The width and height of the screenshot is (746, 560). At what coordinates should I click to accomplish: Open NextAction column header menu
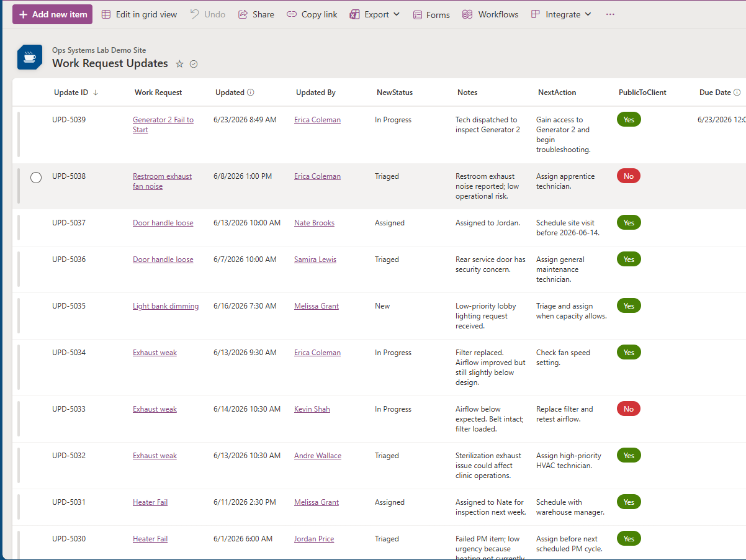(557, 93)
